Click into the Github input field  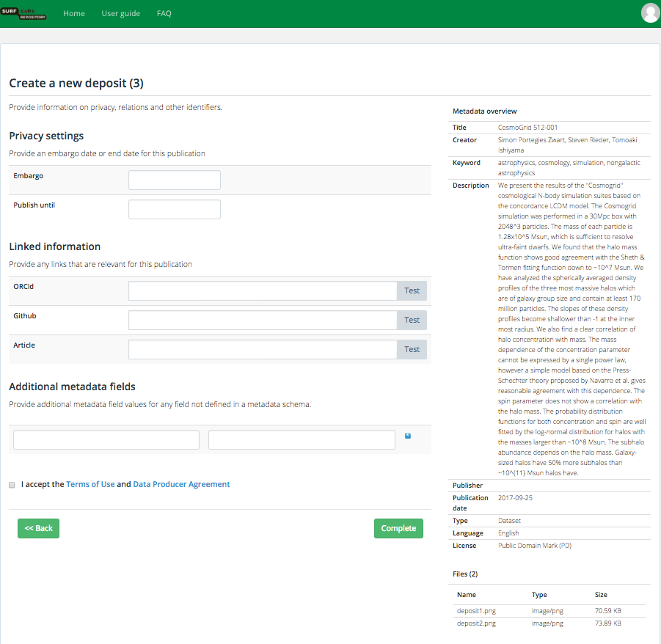(263, 321)
